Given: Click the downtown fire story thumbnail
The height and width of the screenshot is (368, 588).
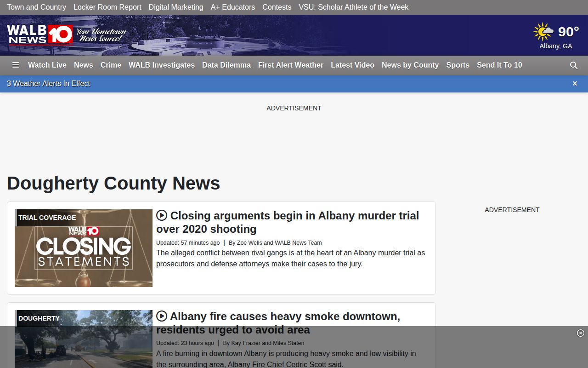Looking at the screenshot, I should (84, 339).
